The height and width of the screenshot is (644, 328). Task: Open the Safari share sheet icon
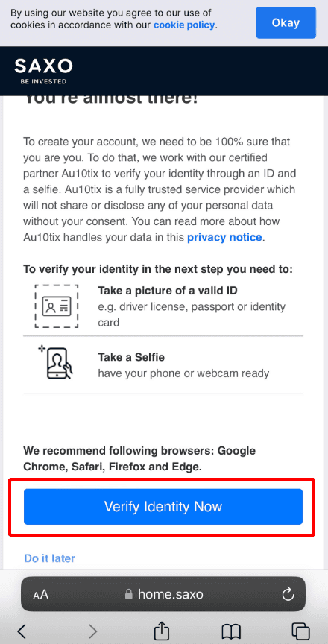pyautogui.click(x=162, y=630)
